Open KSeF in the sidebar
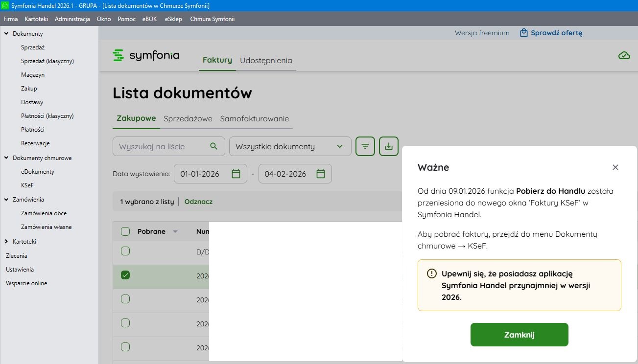Viewport: 638px width, 364px height. [x=27, y=185]
